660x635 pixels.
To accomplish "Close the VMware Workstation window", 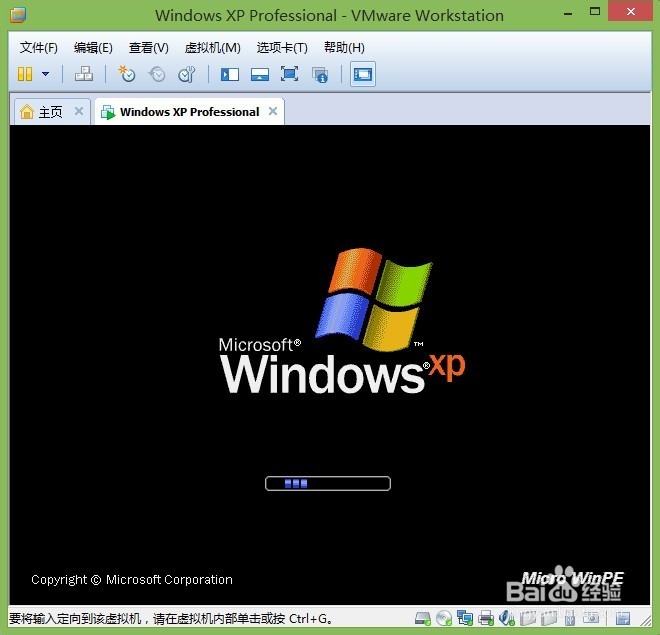I will [631, 11].
